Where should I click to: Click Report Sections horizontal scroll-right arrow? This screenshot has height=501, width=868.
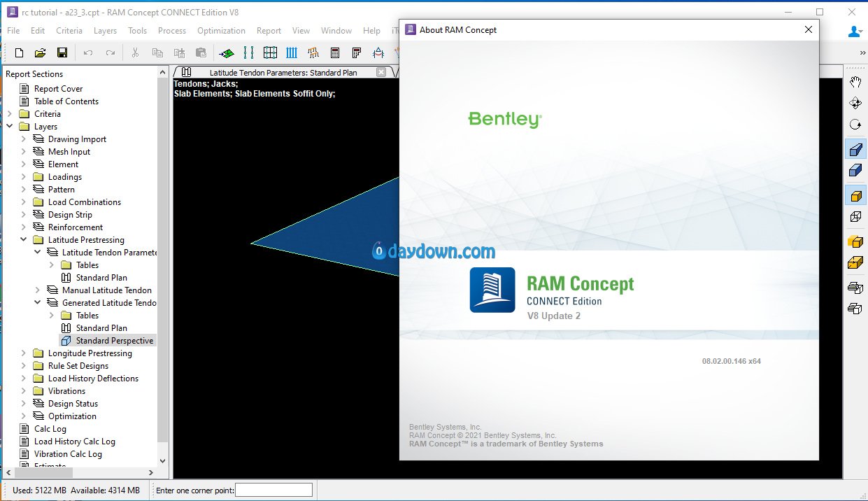point(151,473)
